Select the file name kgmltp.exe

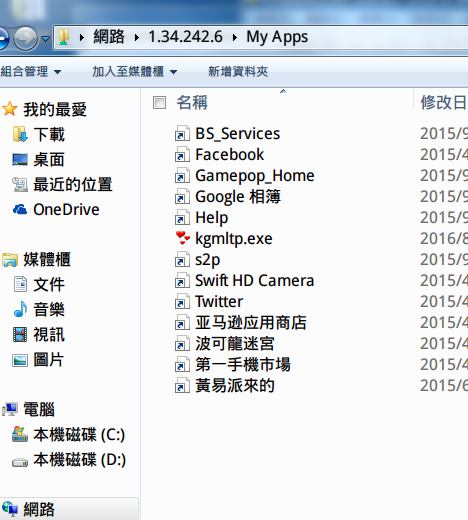pyautogui.click(x=234, y=239)
